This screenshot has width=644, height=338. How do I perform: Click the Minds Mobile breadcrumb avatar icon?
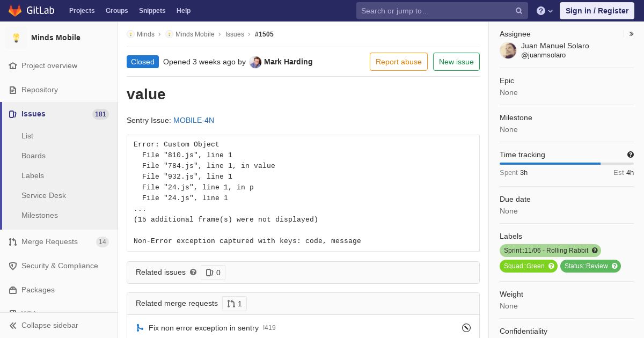click(x=169, y=34)
